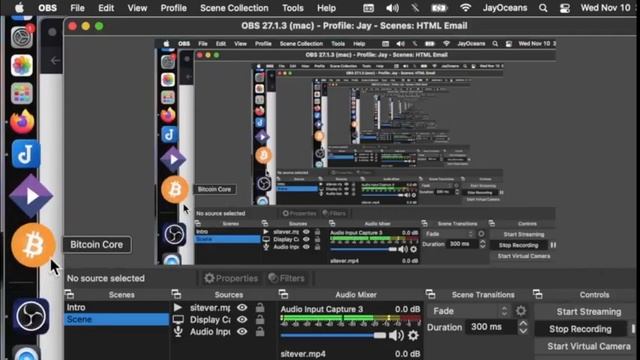The image size is (640, 360).
Task: Pop out the Audio Mixer dock icon
Action: pos(283,294)
